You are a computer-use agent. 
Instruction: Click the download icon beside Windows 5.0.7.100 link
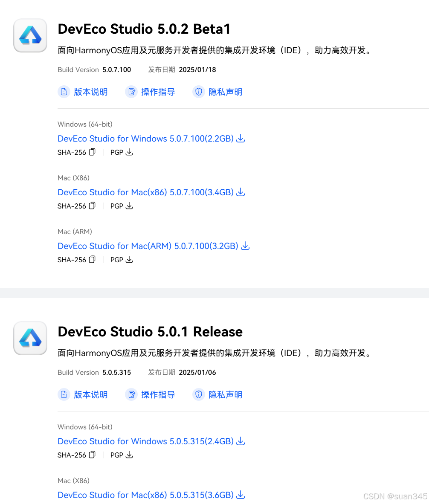click(x=241, y=138)
